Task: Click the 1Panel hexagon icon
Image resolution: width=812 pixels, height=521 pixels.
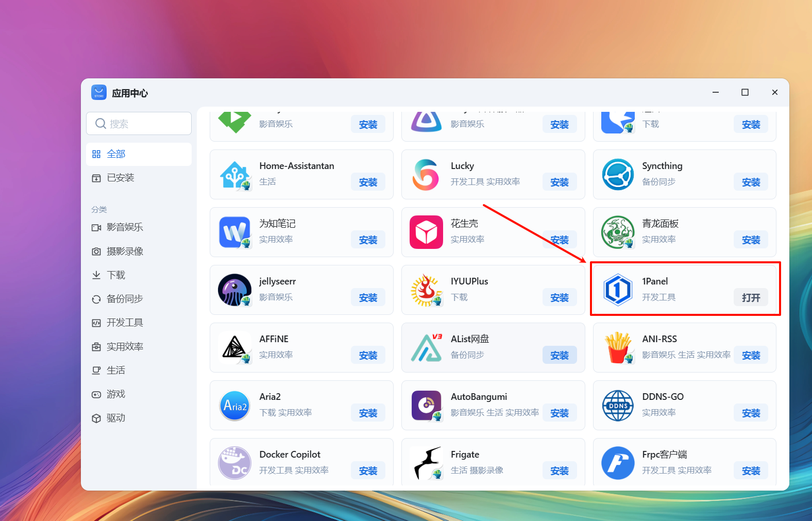Action: pos(618,290)
